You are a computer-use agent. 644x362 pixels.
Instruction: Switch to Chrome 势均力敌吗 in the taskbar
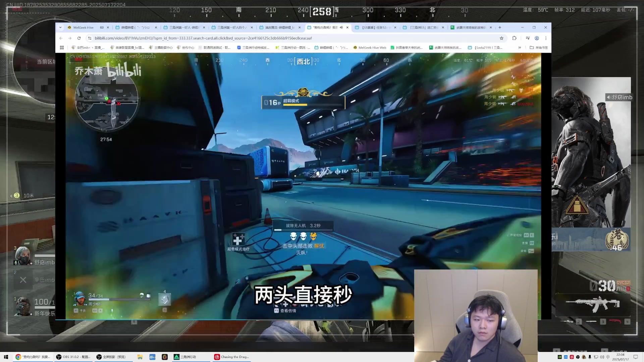pyautogui.click(x=33, y=357)
